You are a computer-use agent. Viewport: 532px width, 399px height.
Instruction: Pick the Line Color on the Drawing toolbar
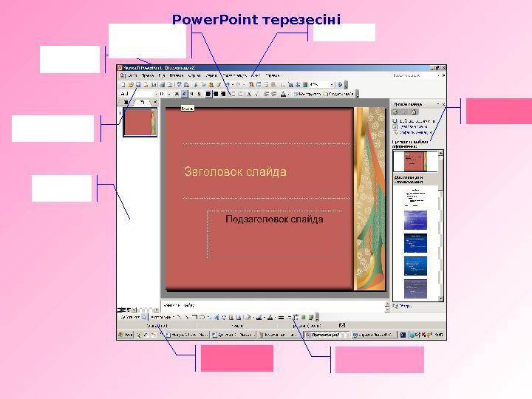point(260,317)
